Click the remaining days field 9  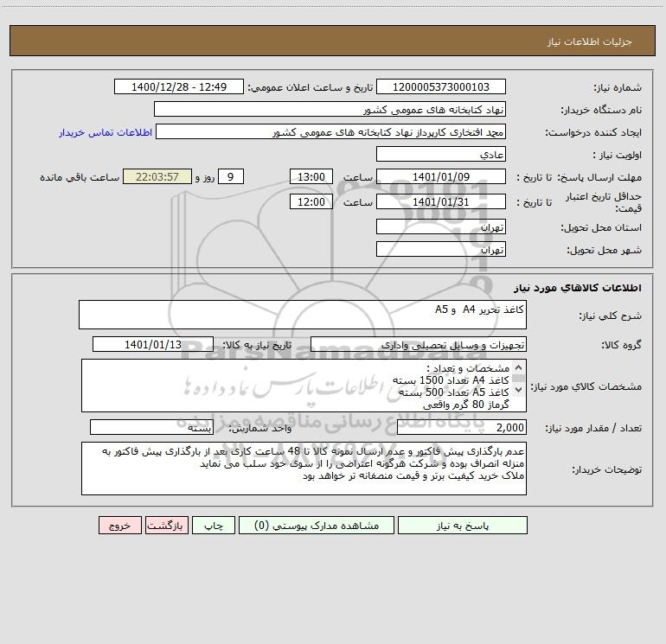pyautogui.click(x=231, y=176)
